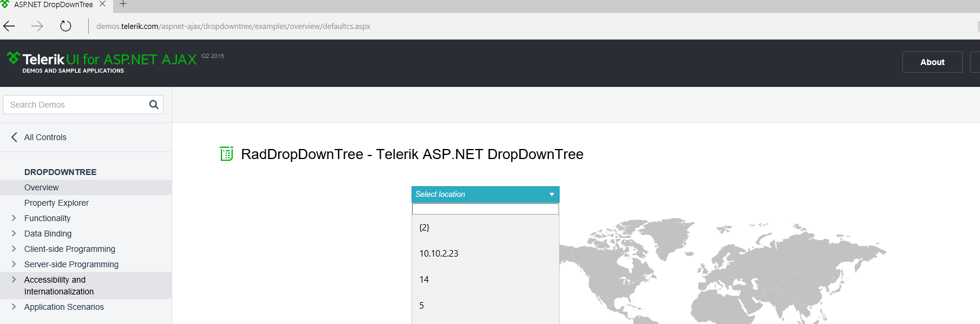Expand the Functionality section
Viewport: 980px width, 324px height.
pyautogui.click(x=14, y=218)
